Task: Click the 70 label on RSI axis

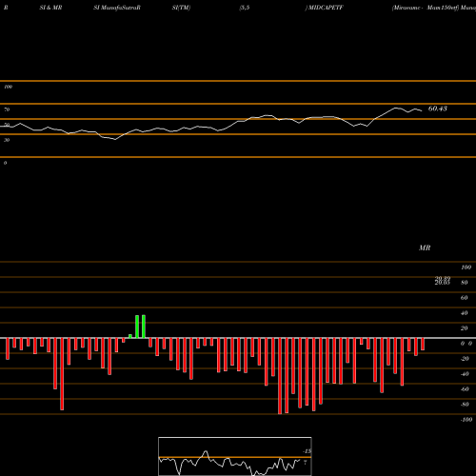Action: pyautogui.click(x=7, y=109)
